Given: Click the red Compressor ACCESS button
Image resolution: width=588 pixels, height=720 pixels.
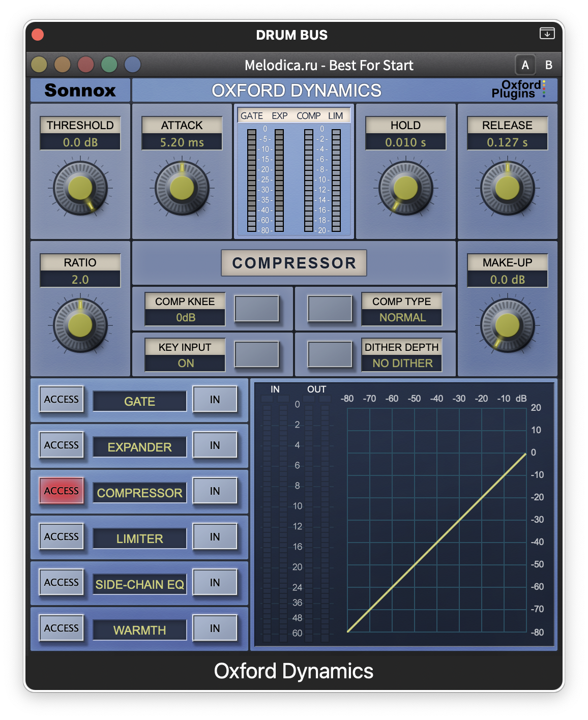Looking at the screenshot, I should coord(62,491).
